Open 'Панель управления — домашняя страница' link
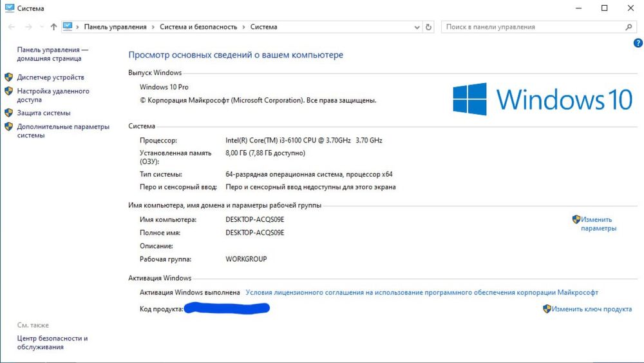Screen dimensions: 644x363 pos(53,54)
